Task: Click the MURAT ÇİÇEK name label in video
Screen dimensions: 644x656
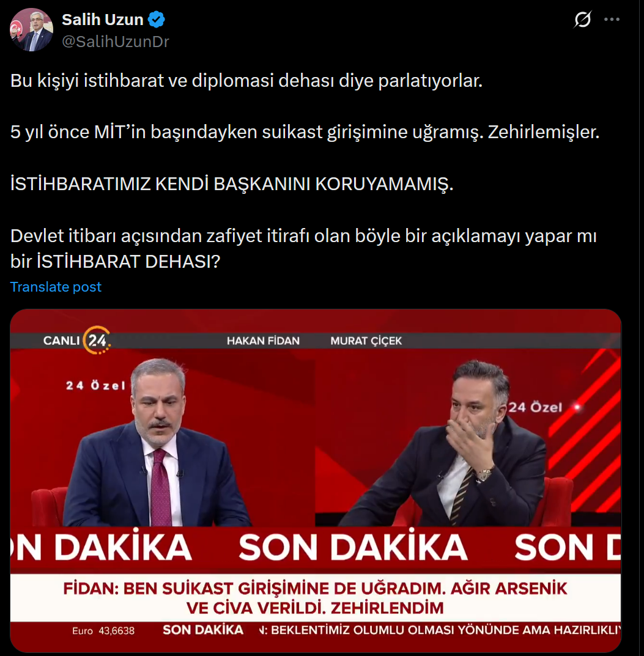Action: (x=366, y=341)
